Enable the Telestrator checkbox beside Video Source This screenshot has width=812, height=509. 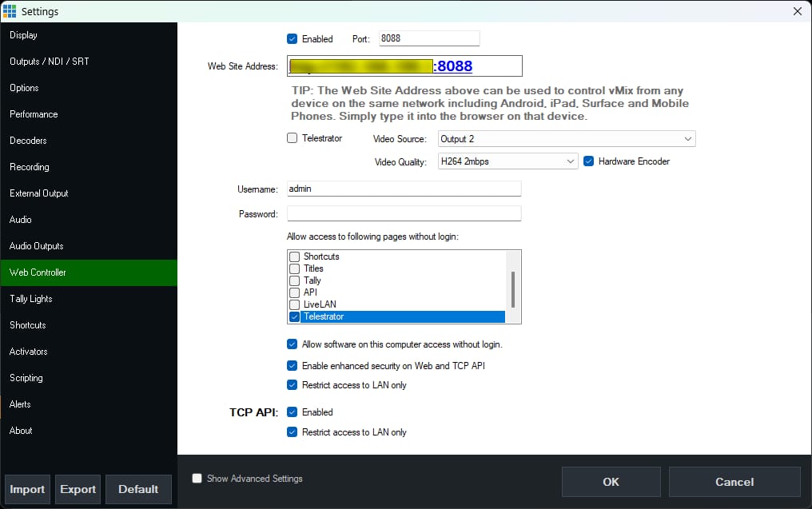(x=292, y=138)
